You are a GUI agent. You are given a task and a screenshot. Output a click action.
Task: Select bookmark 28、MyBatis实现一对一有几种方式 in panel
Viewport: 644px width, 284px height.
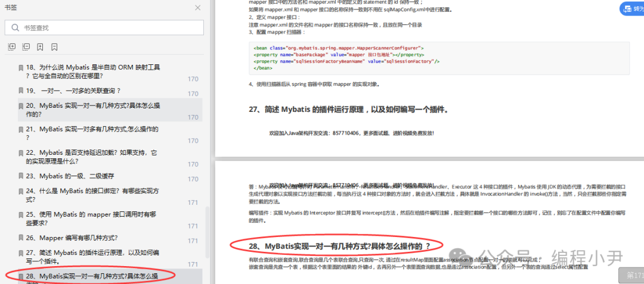110,277
